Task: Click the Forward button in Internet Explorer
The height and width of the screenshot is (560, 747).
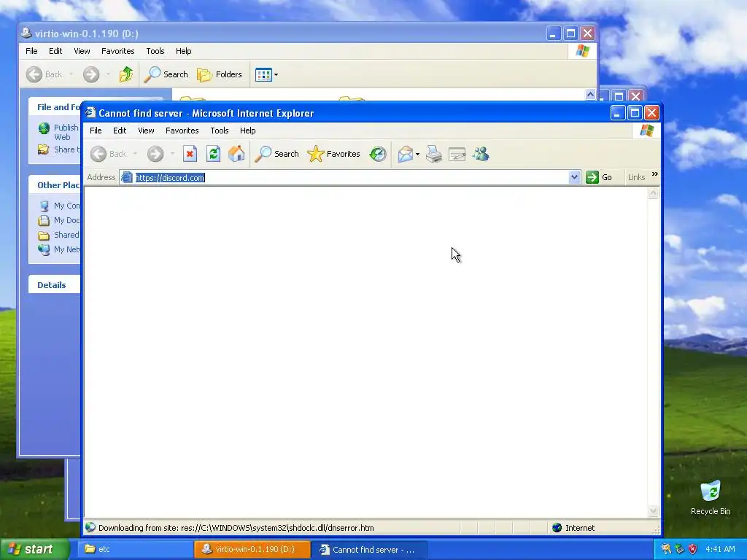Action: coord(155,154)
